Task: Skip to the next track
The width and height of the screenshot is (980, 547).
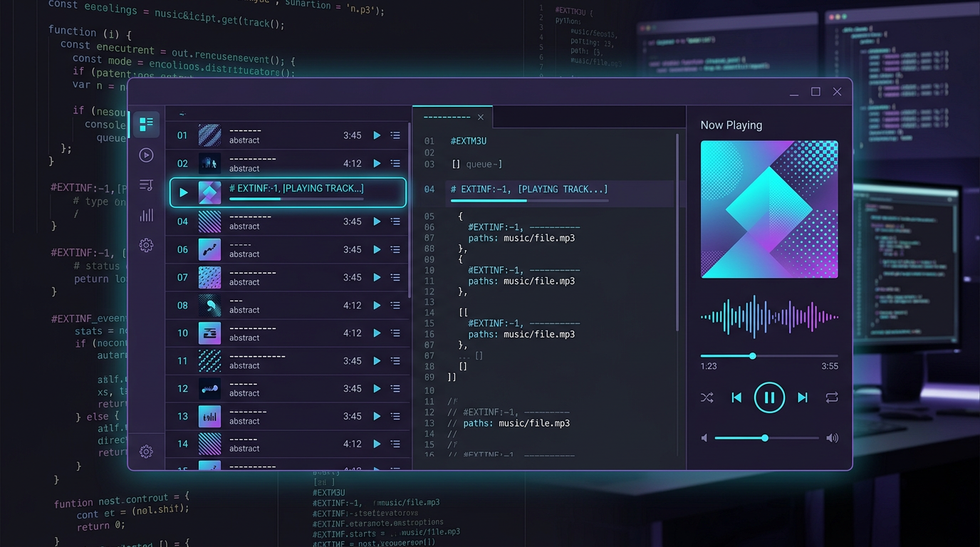Action: click(x=803, y=397)
